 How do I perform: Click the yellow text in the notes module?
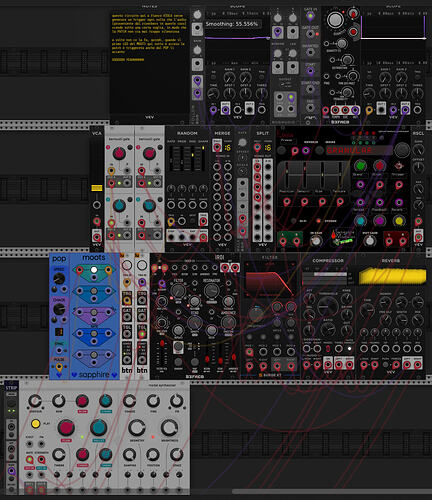click(149, 38)
